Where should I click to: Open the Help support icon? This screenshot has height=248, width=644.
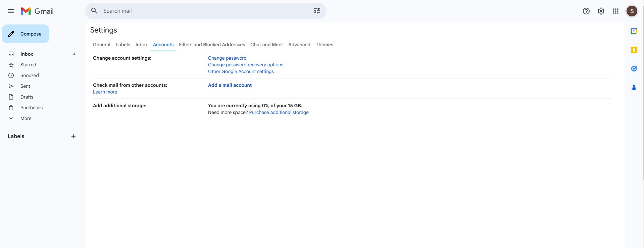tap(586, 11)
